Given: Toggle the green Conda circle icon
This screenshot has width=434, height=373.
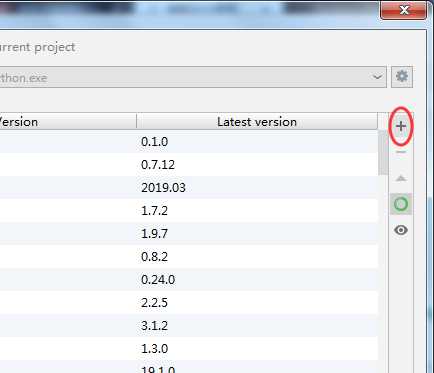Looking at the screenshot, I should point(401,204).
